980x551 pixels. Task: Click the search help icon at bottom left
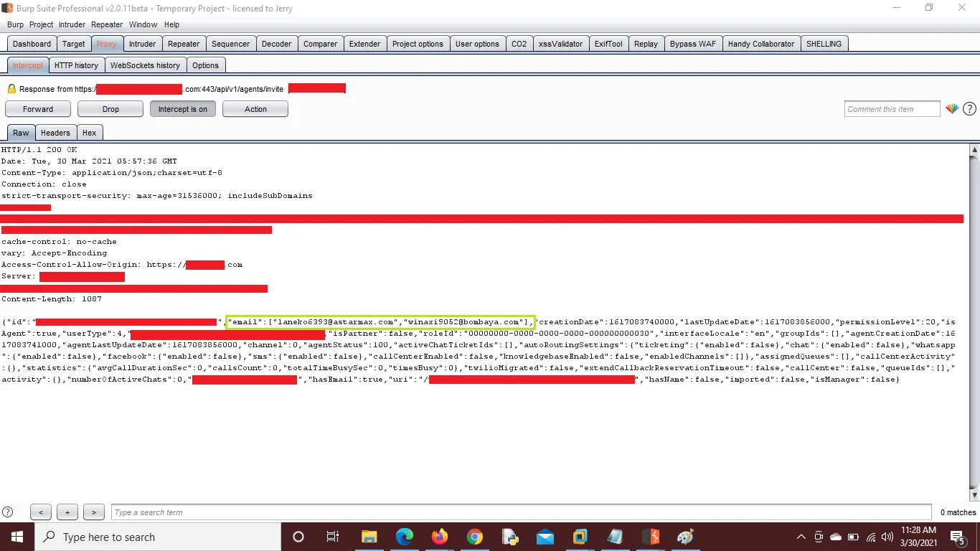[7, 512]
